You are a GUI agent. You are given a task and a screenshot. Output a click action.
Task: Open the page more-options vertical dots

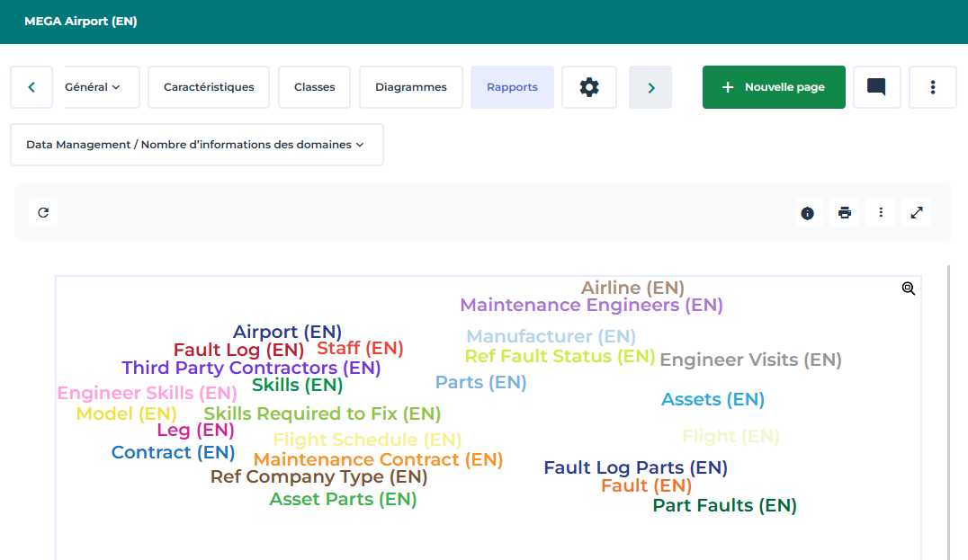(x=933, y=87)
